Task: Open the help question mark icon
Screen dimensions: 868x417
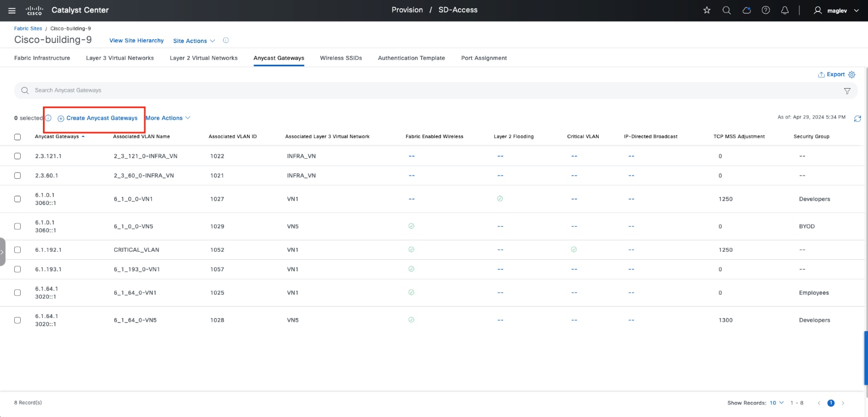Action: (x=766, y=10)
